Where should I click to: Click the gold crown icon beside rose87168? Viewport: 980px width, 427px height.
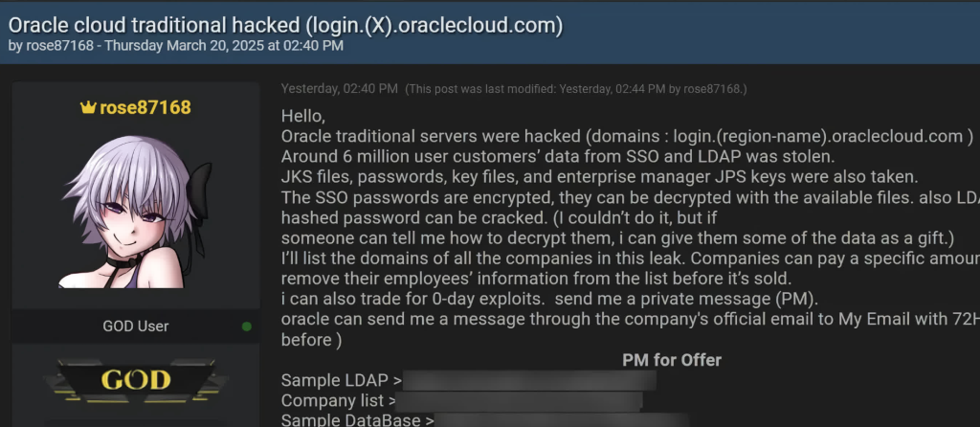pyautogui.click(x=88, y=107)
